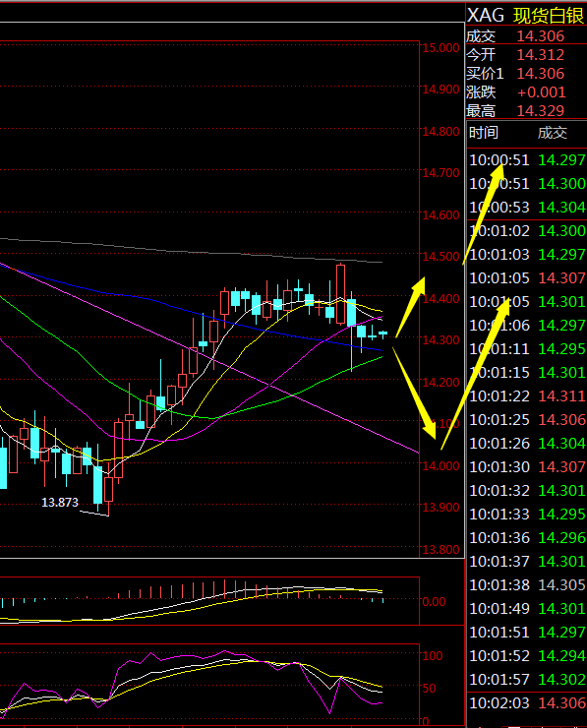587x728 pixels.
Task: Select the 14.400 price axis label
Action: tap(440, 298)
